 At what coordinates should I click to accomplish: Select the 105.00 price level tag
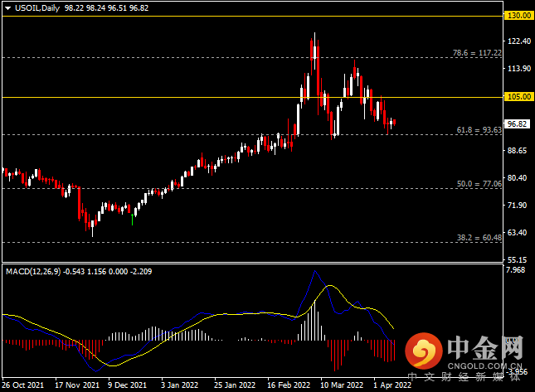518,96
